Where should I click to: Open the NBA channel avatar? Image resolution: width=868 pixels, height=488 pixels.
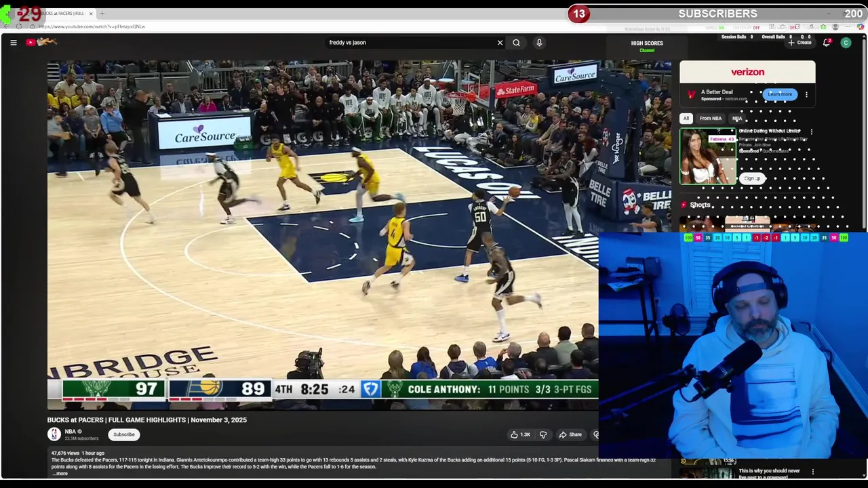[54, 434]
